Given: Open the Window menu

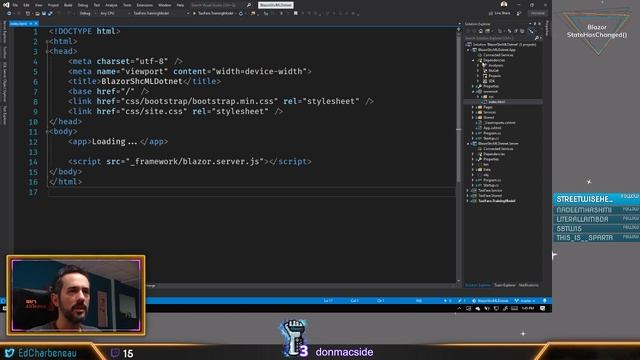Looking at the screenshot, I should (164, 5).
